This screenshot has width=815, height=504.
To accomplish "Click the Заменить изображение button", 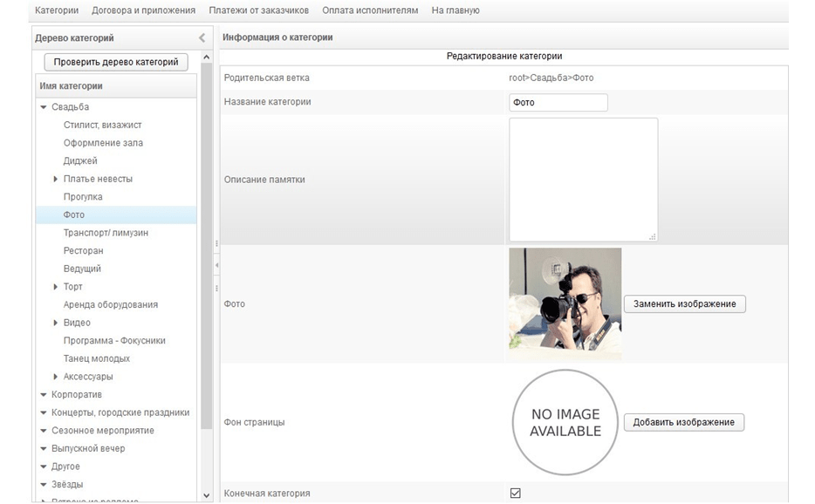I will click(x=684, y=304).
